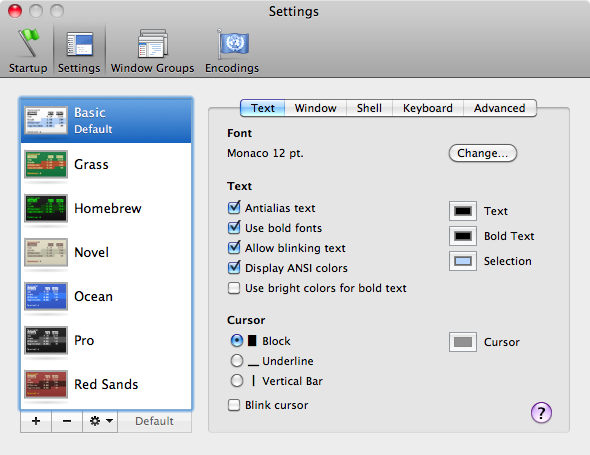
Task: Select the Red Sands profile name
Action: point(106,384)
